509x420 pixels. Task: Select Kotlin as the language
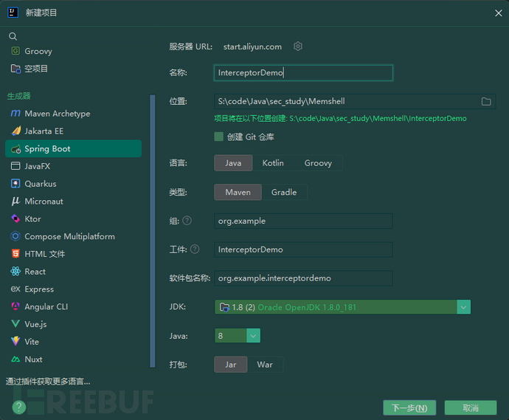coord(273,163)
